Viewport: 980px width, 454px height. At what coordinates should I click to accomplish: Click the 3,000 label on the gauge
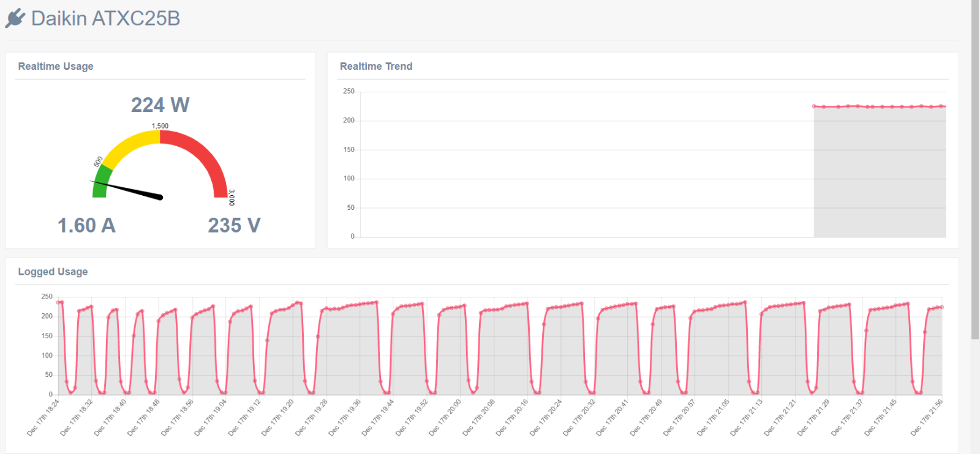pos(232,197)
